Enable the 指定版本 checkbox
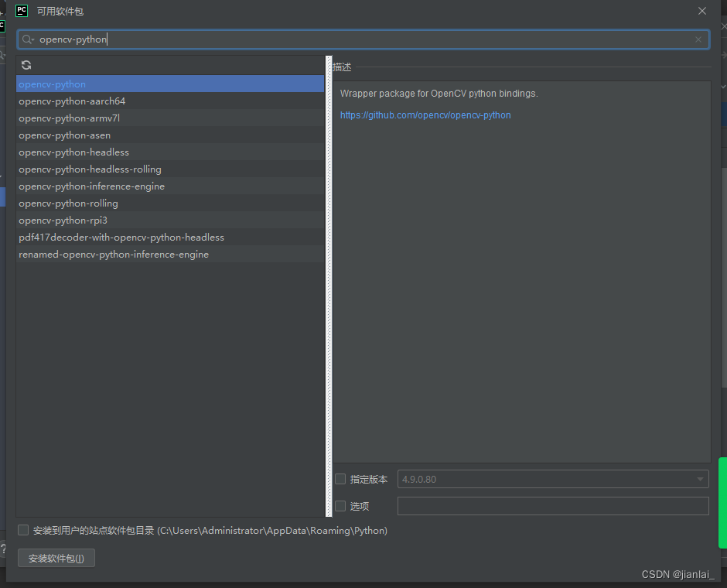 [340, 479]
